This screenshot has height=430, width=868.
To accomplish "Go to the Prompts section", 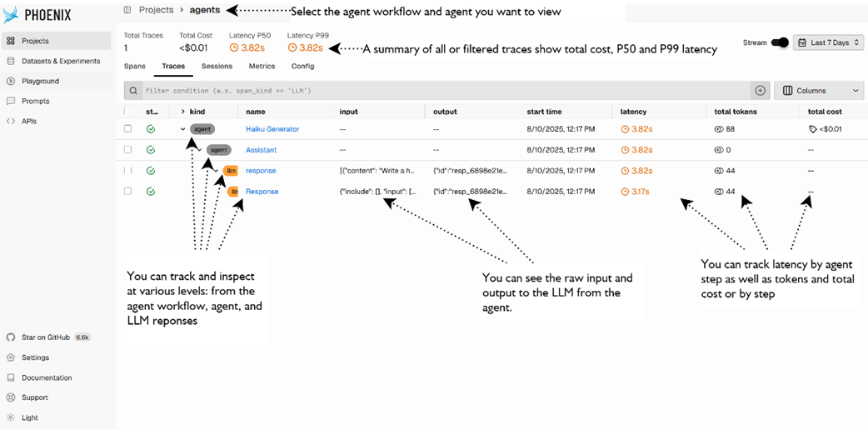I will pyautogui.click(x=35, y=101).
